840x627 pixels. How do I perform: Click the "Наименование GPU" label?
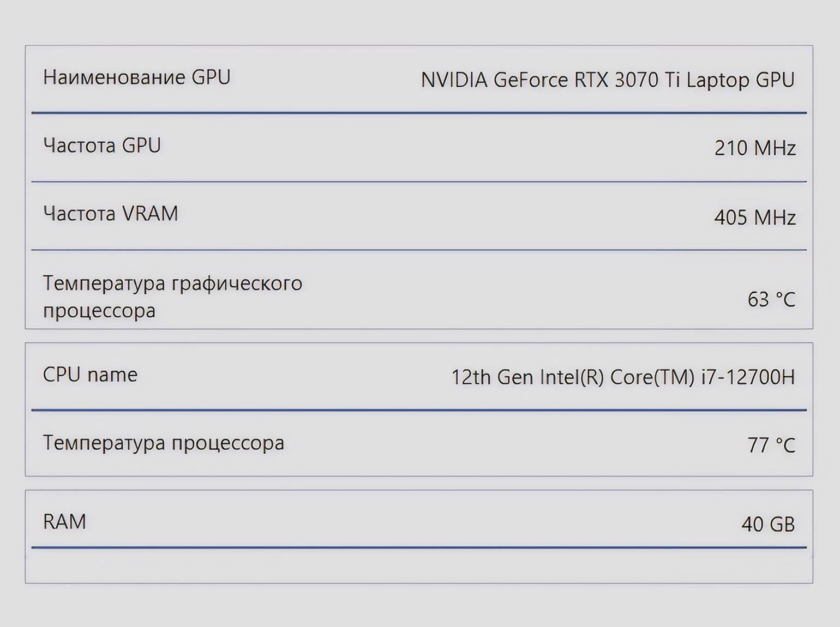click(136, 77)
